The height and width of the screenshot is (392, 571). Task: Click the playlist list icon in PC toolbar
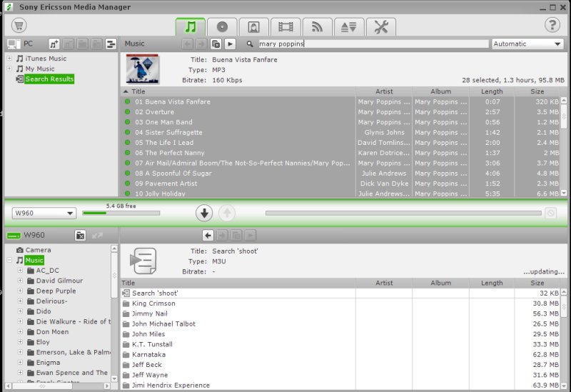(x=111, y=44)
